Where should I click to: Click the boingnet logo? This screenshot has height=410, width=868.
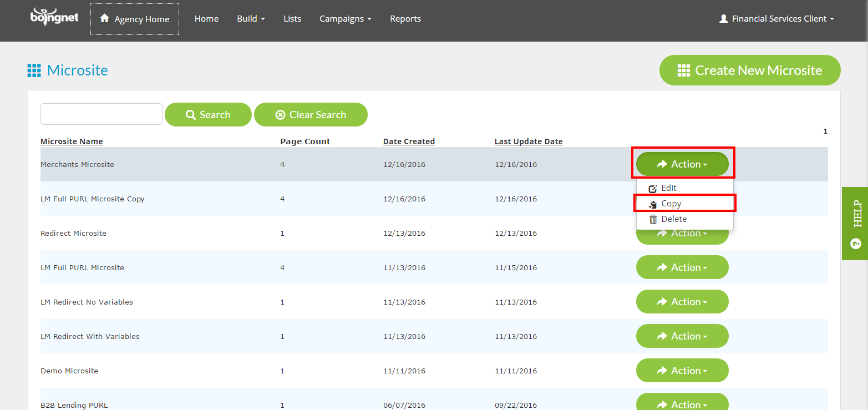(x=54, y=16)
